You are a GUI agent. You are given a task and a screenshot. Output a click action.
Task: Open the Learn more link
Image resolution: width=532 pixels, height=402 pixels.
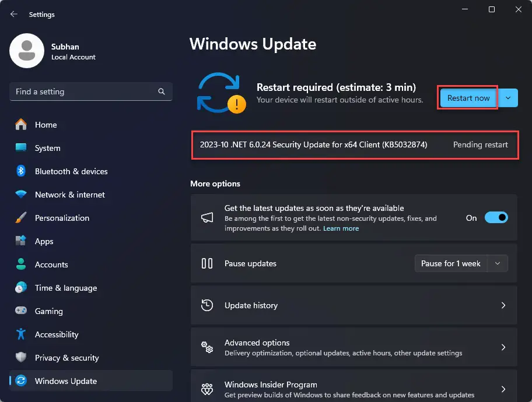(x=341, y=228)
